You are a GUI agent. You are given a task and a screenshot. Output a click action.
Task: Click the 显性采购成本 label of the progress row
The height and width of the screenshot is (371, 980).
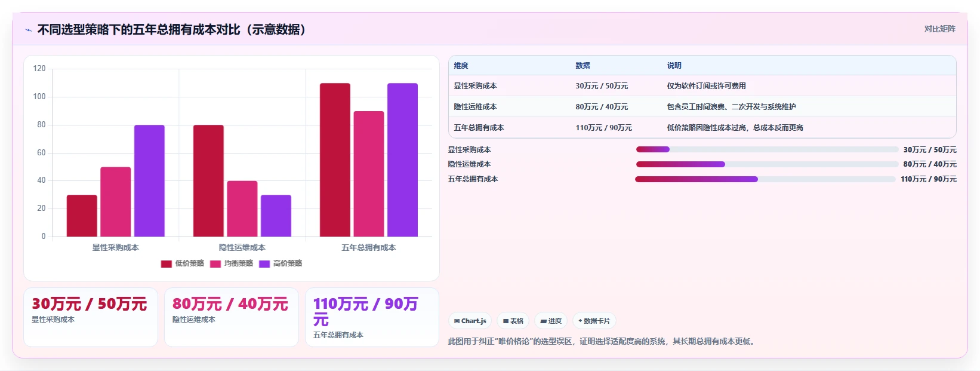[470, 150]
